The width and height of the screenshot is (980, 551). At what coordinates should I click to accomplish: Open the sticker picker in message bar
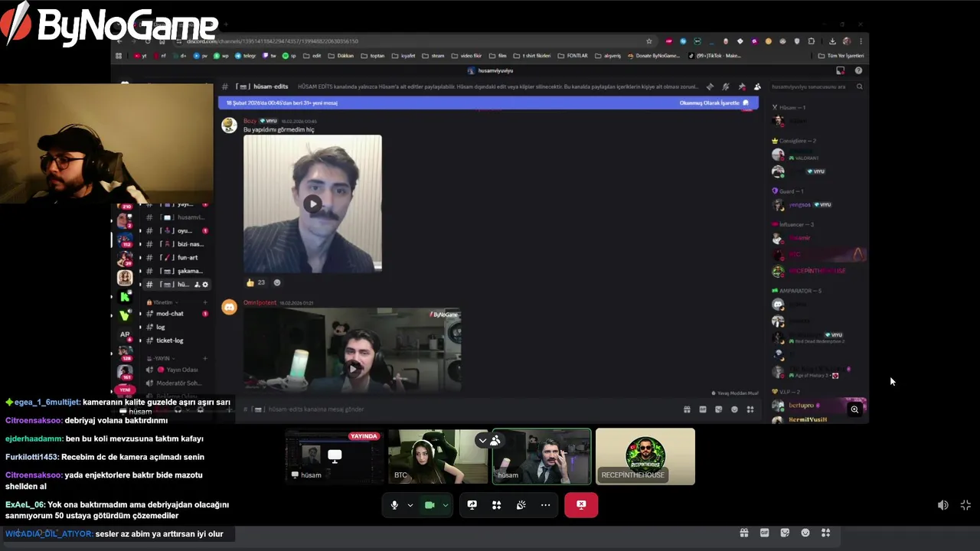pyautogui.click(x=718, y=409)
